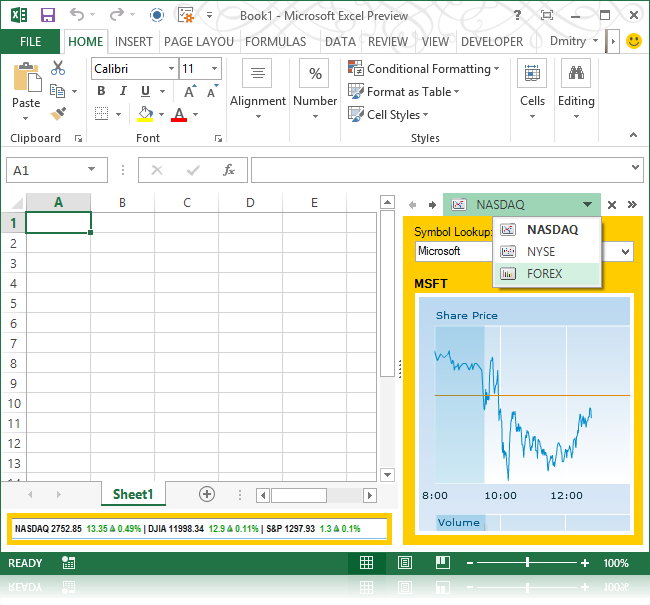Viewport: 650px width, 605px height.
Task: Cut selection with the scissors icon
Action: point(58,68)
